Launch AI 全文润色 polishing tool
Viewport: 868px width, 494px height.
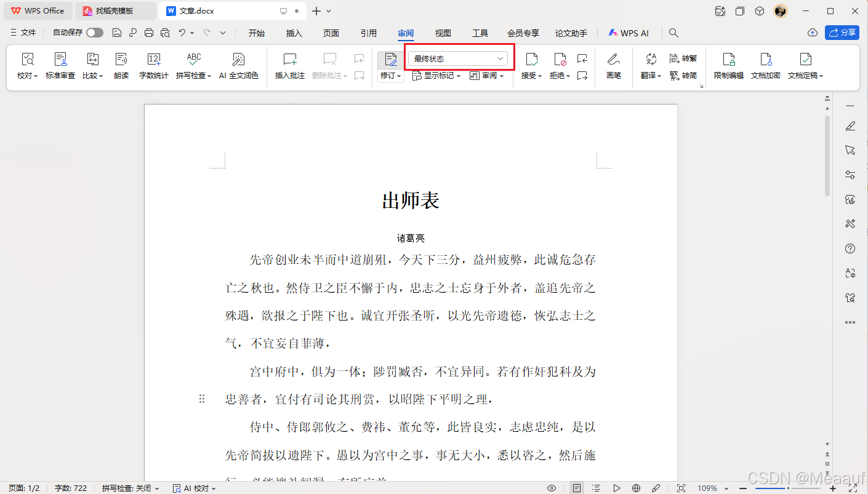point(239,66)
